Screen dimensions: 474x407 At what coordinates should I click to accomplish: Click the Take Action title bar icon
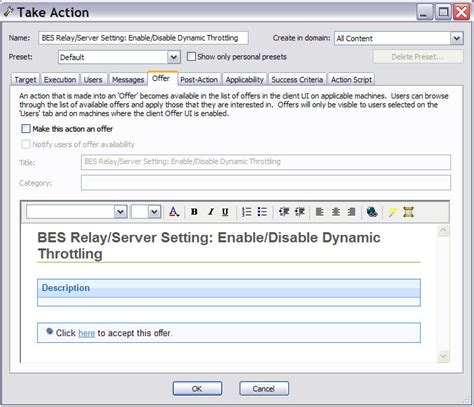[8, 12]
